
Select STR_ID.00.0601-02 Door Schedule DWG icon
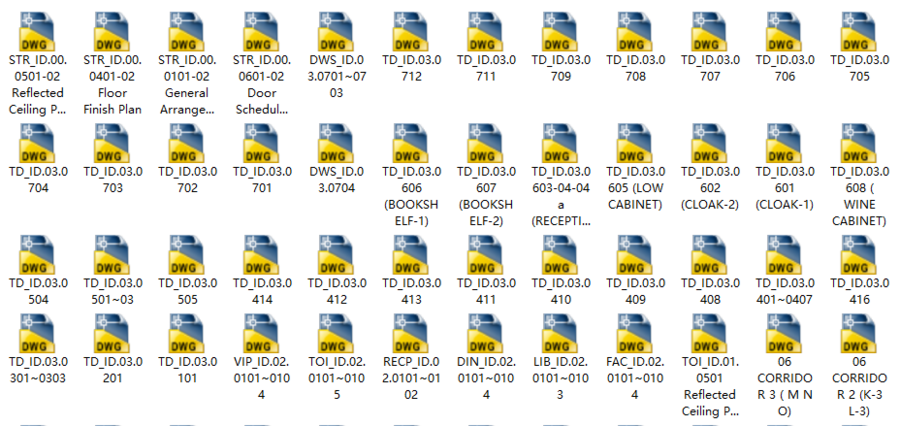[262, 32]
